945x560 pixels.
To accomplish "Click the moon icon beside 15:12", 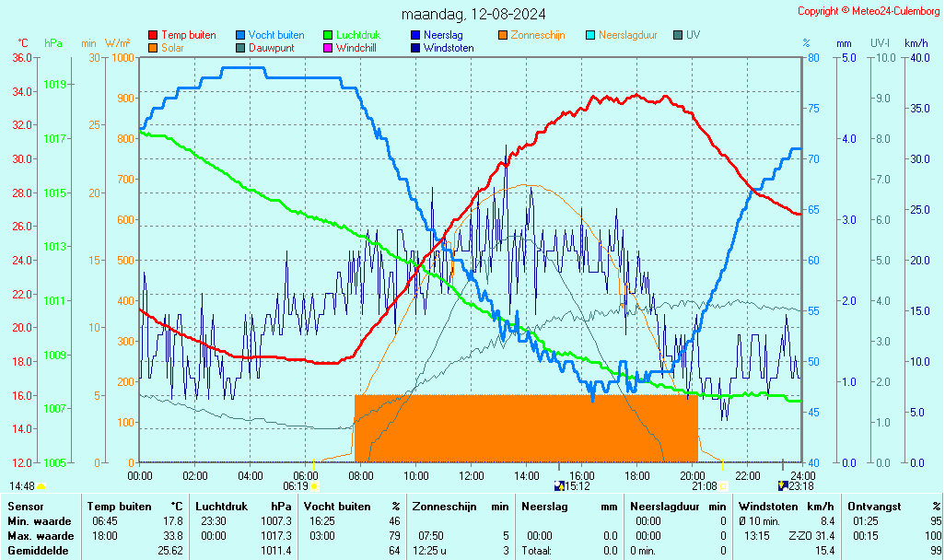I will tap(558, 485).
